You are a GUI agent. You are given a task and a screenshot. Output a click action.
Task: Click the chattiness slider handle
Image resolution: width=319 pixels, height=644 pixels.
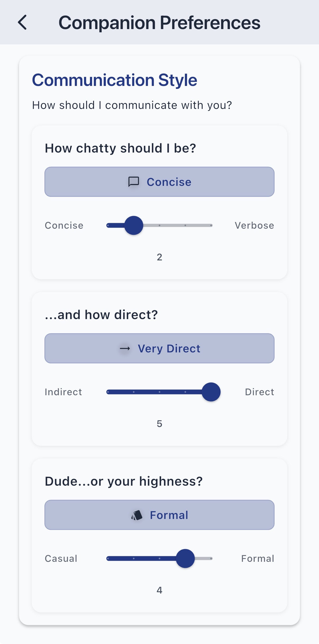tap(134, 226)
